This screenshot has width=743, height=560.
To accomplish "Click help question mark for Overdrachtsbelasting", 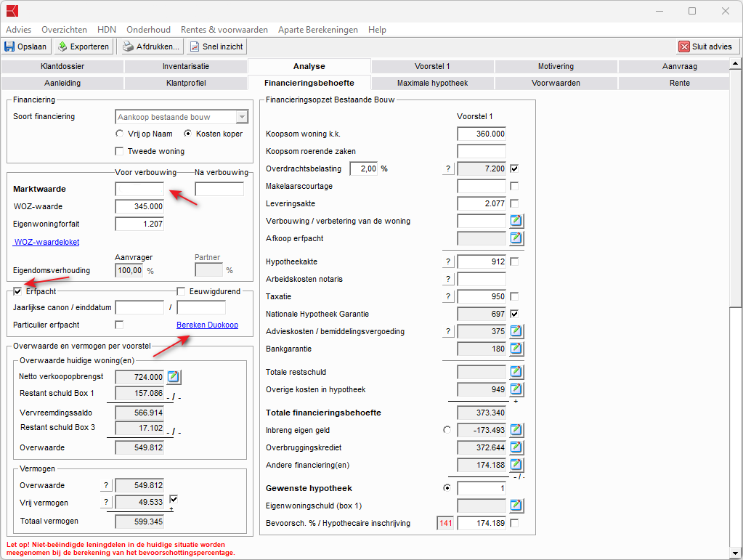I will coord(448,169).
